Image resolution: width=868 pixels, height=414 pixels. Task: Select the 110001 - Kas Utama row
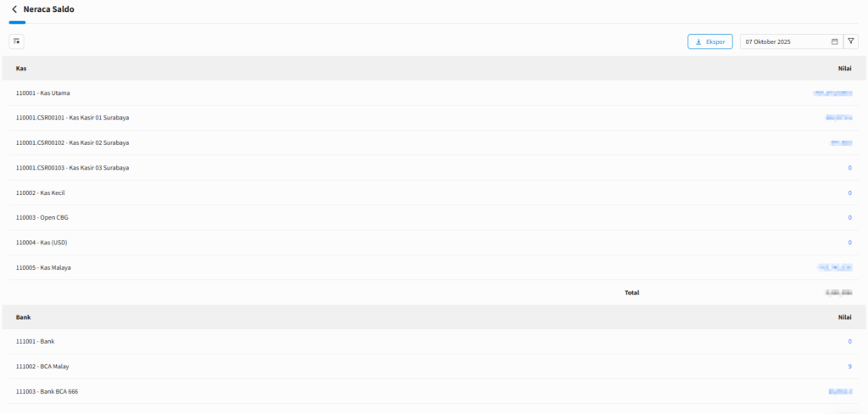pos(48,93)
